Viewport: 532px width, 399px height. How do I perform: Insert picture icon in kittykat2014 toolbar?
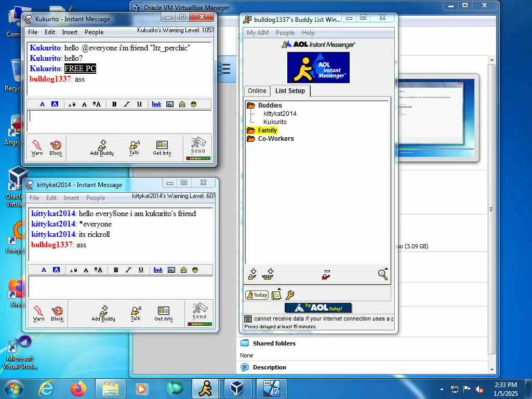pos(171,270)
